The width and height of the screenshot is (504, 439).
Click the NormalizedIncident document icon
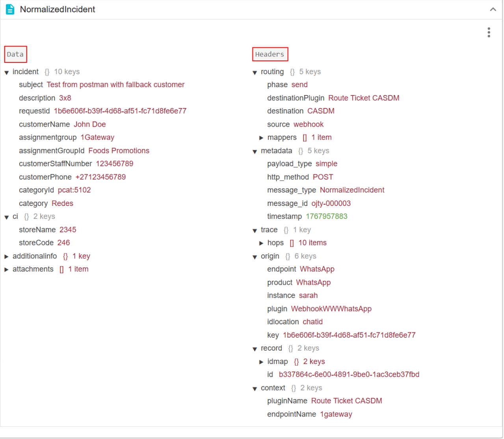pyautogui.click(x=10, y=9)
